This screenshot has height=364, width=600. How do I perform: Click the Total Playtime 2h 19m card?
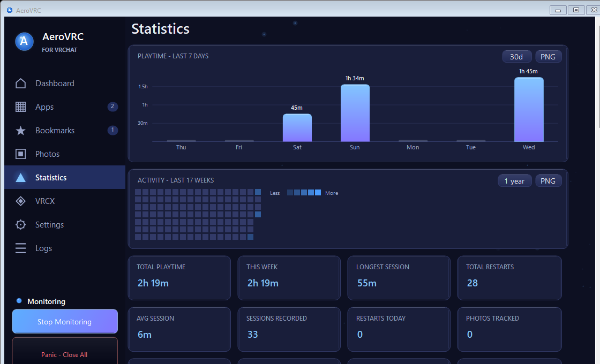[x=179, y=278]
